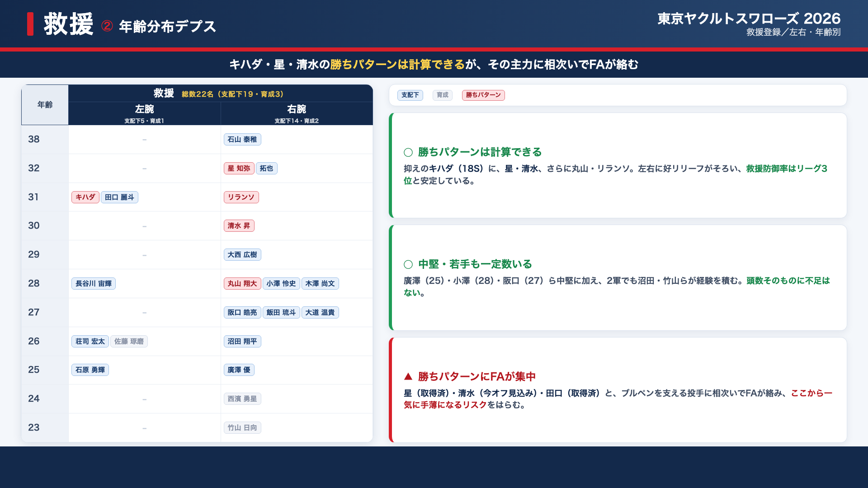Select the 飯田 琉斗 chip
The width and height of the screenshot is (868, 488).
tap(281, 313)
